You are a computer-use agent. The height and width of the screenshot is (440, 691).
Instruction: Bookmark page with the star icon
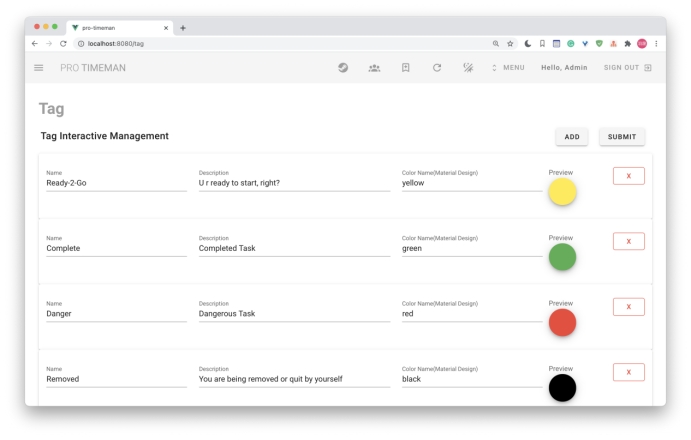tap(510, 44)
